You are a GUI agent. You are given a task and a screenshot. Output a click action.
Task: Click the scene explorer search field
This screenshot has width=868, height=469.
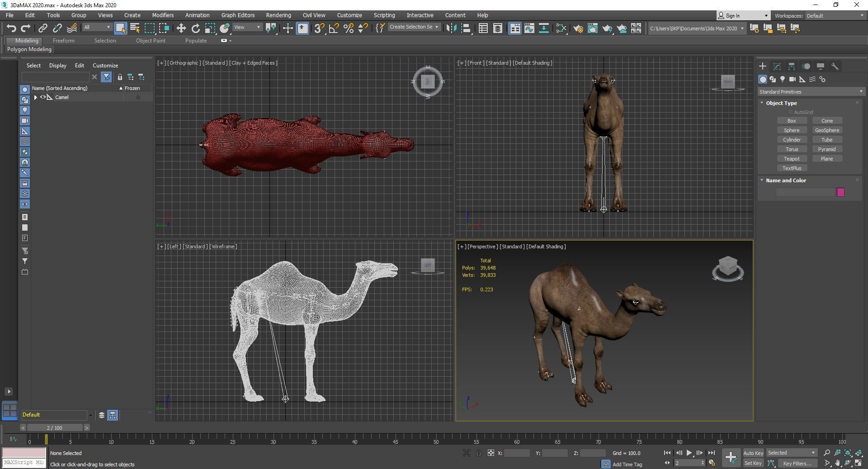[56, 77]
